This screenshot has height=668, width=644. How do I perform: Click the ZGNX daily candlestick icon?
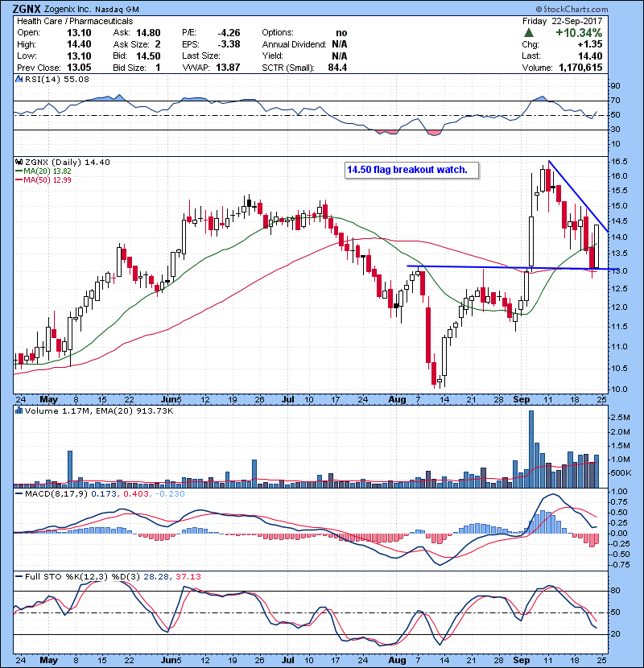click(x=19, y=162)
